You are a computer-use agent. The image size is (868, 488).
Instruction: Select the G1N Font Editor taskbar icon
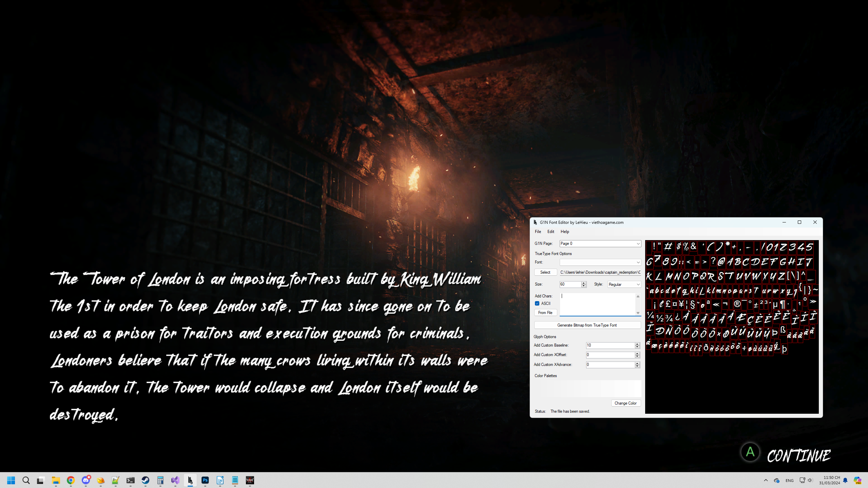190,480
